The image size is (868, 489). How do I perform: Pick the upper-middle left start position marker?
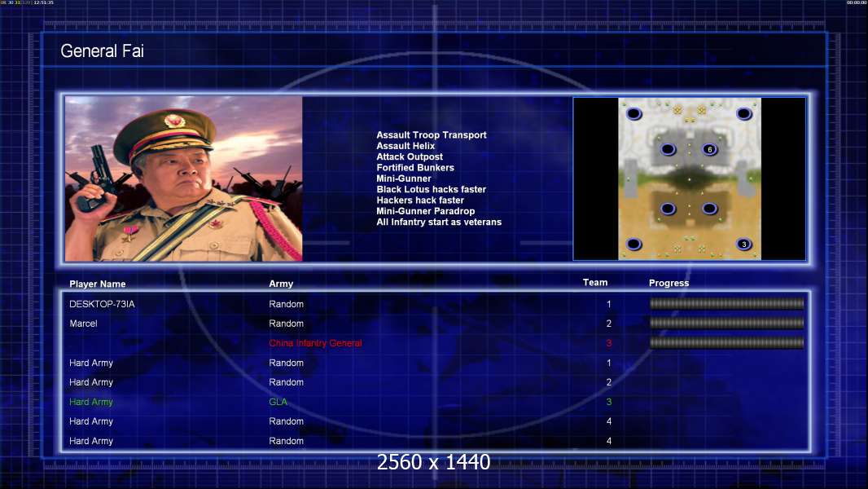click(x=668, y=149)
